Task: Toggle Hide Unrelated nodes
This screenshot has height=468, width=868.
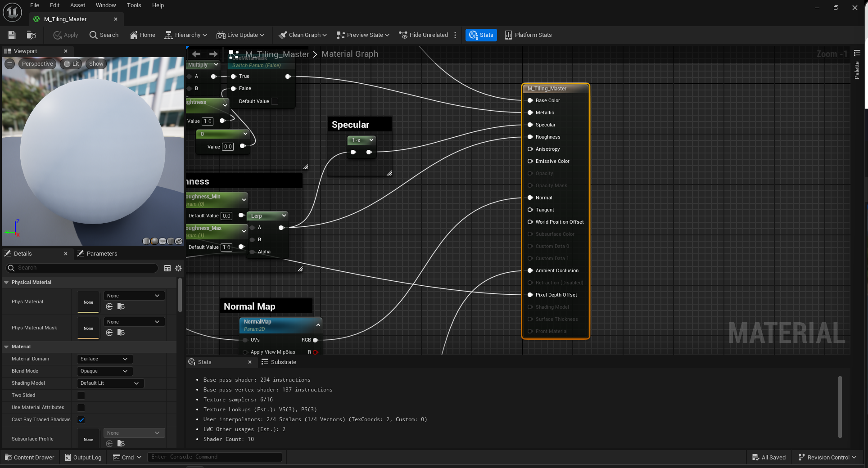Action: coord(423,35)
